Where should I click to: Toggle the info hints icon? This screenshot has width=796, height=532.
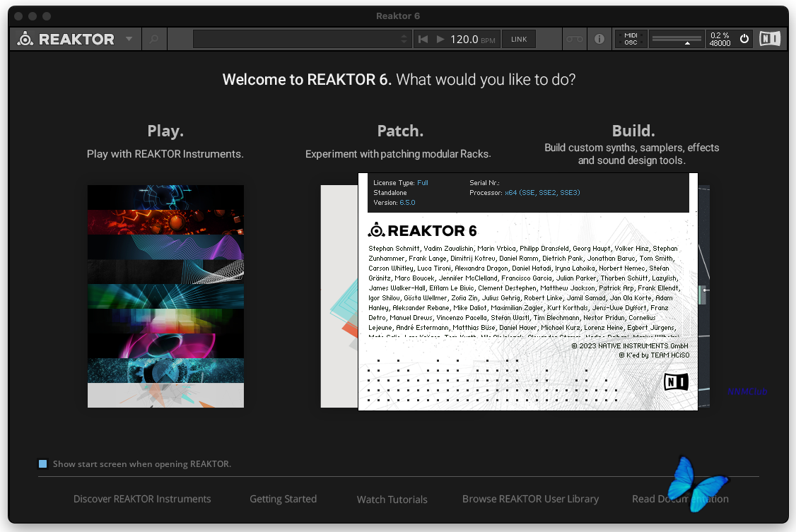(x=599, y=39)
